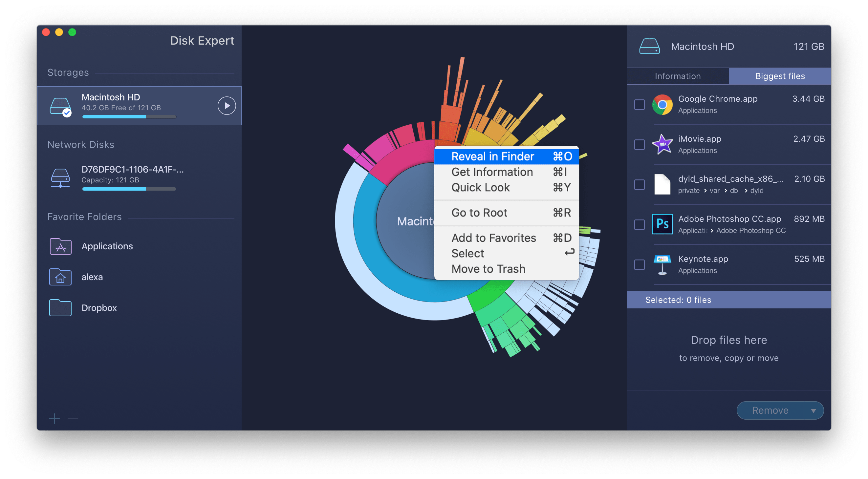Click the Macintosh HD storage drive icon
Screen dimensions: 868x479
(60, 106)
